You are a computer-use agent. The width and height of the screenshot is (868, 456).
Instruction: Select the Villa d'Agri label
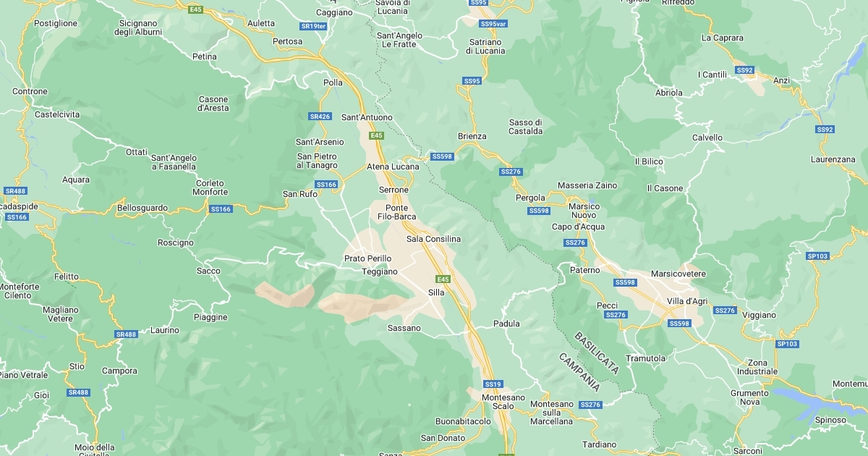point(687,301)
